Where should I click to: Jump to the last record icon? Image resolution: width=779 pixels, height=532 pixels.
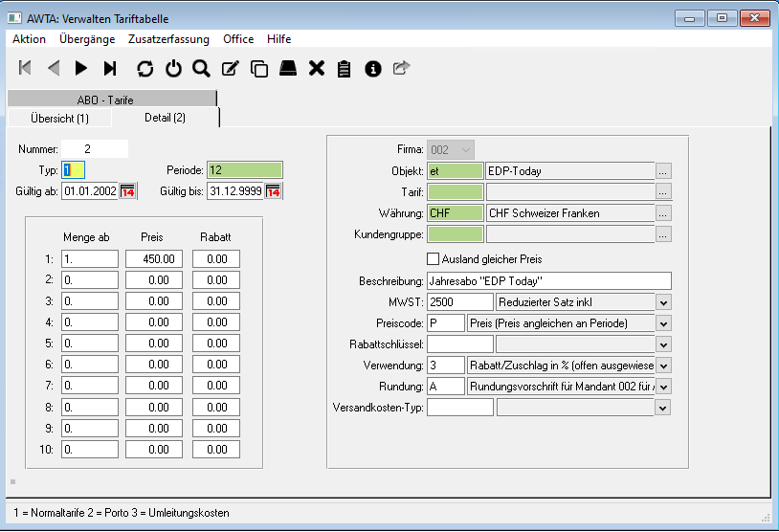[110, 68]
